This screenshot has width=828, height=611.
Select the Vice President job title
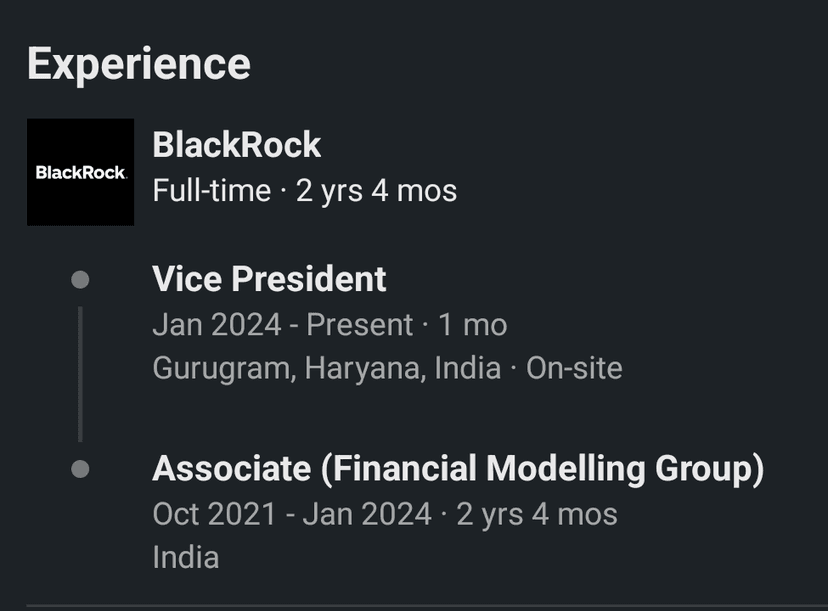point(269,279)
